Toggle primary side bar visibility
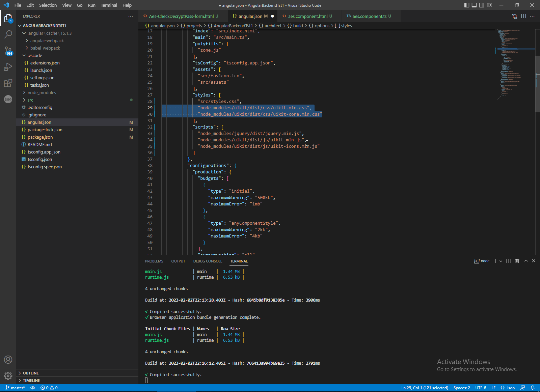The height and width of the screenshot is (392, 540). [x=466, y=5]
